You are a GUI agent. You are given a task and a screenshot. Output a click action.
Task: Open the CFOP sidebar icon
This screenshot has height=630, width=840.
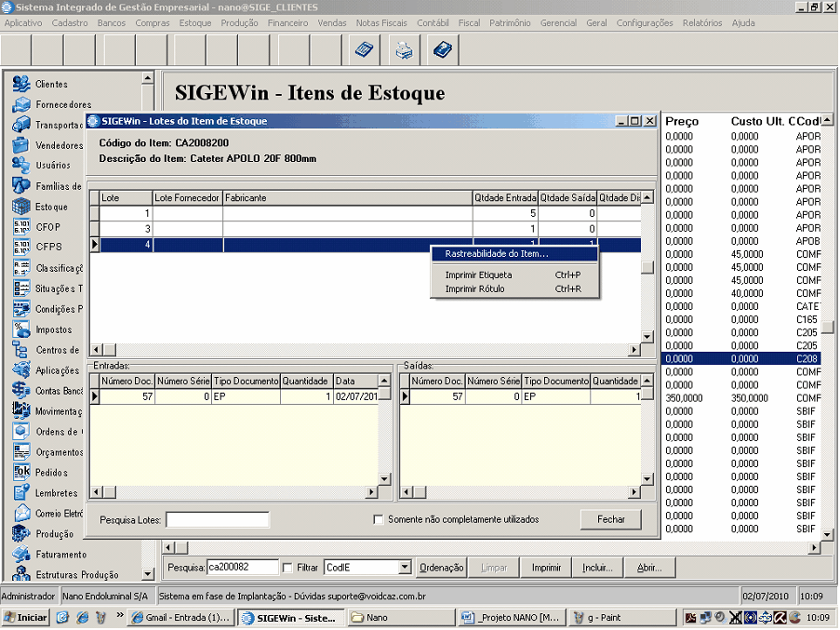(x=20, y=227)
